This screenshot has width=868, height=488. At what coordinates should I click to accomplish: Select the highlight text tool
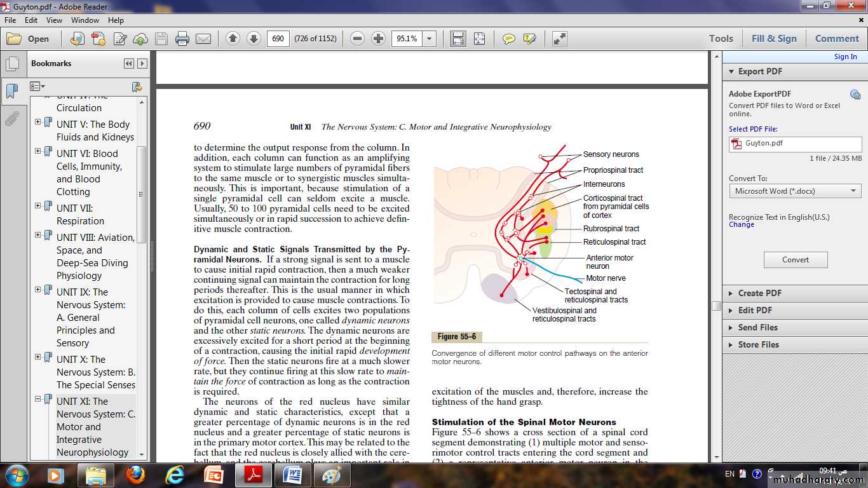(529, 39)
